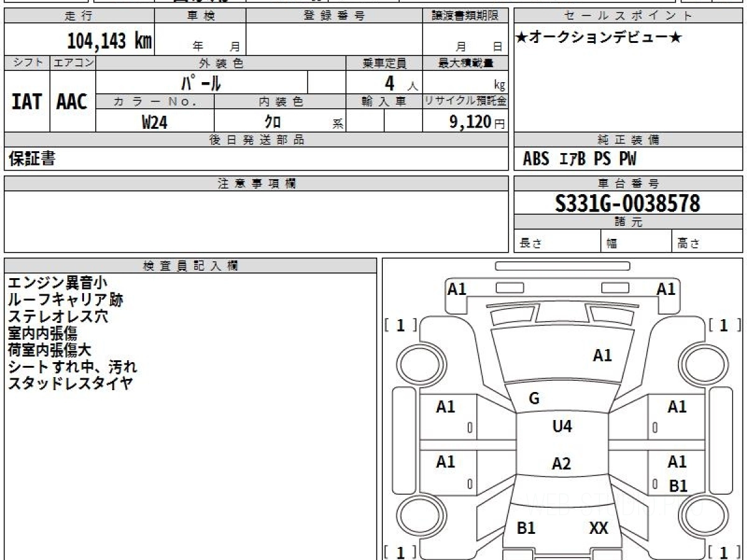The image size is (747, 560).
Task: Select the interior color value クロ
Action: (x=272, y=122)
